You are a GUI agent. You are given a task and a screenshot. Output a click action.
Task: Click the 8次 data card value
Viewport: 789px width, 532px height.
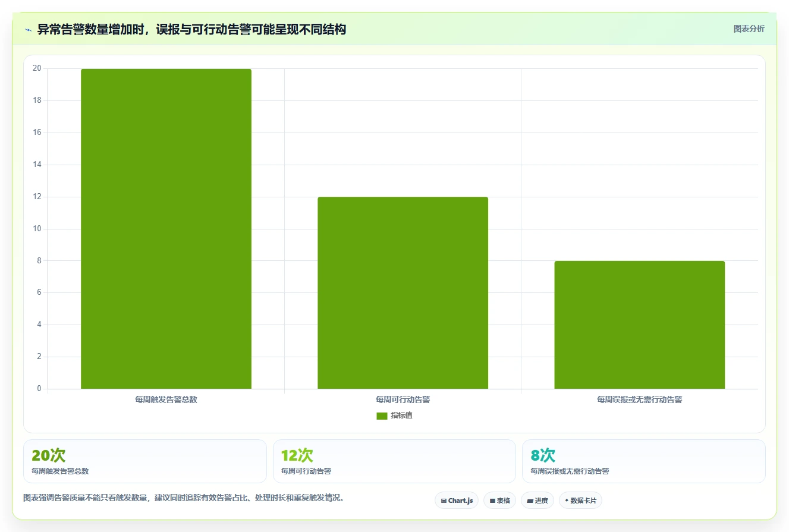543,455
